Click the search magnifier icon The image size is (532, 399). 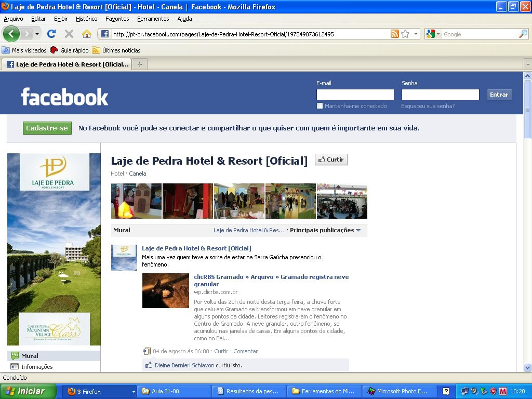(x=523, y=34)
